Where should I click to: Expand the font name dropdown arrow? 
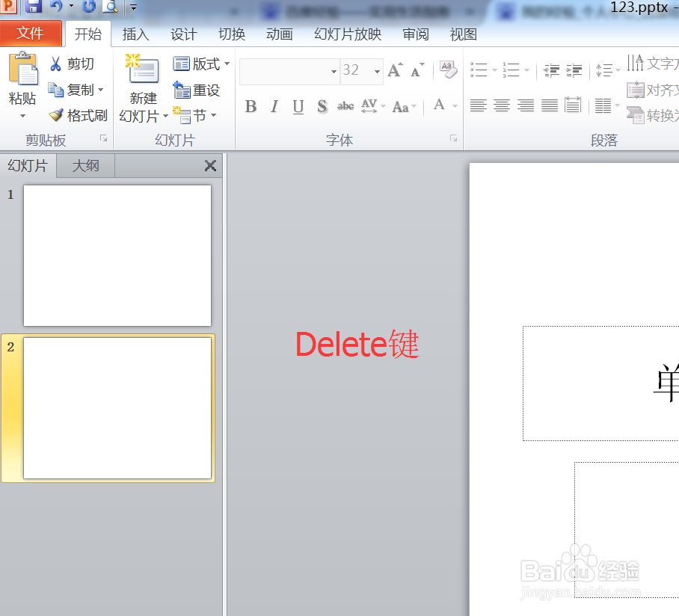click(334, 71)
